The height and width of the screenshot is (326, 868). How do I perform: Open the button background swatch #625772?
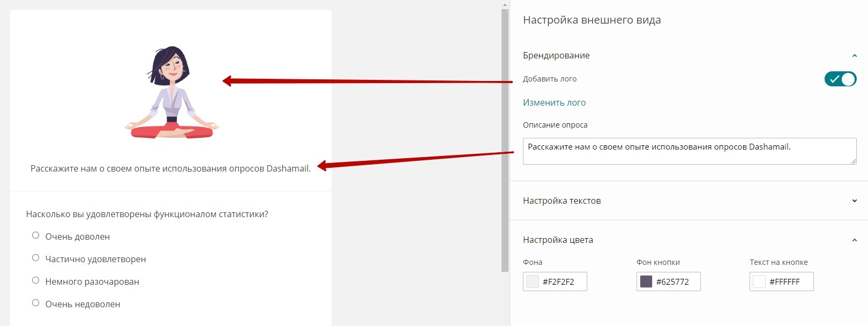(646, 281)
